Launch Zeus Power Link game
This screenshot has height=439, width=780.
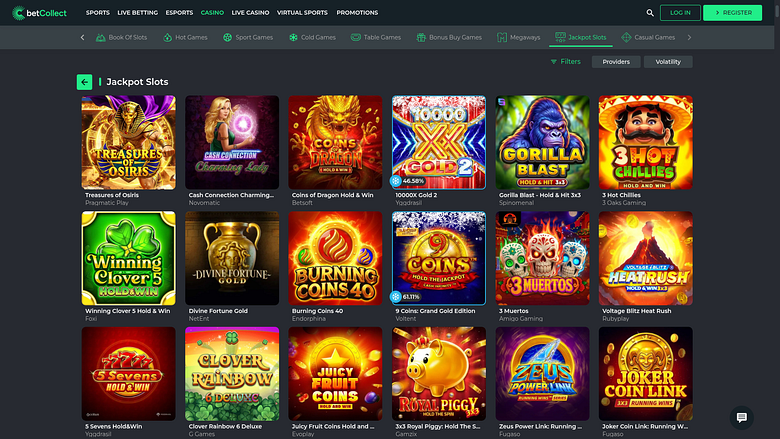click(x=542, y=374)
